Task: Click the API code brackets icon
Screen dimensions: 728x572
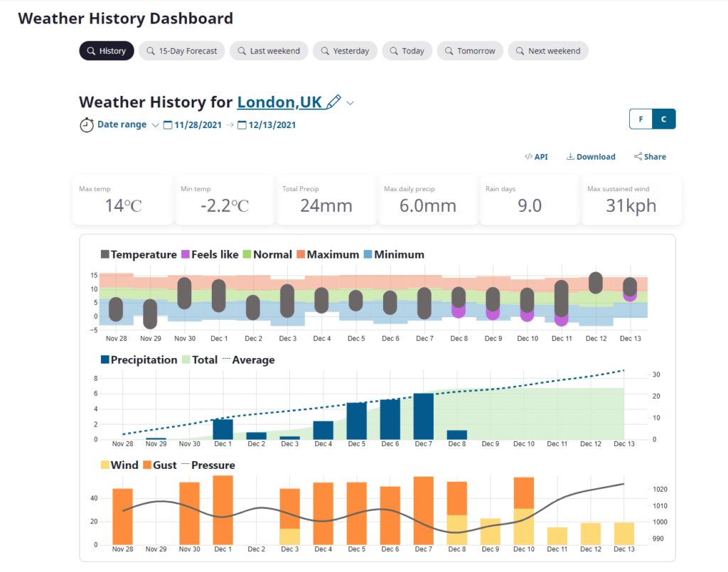Action: [x=528, y=156]
